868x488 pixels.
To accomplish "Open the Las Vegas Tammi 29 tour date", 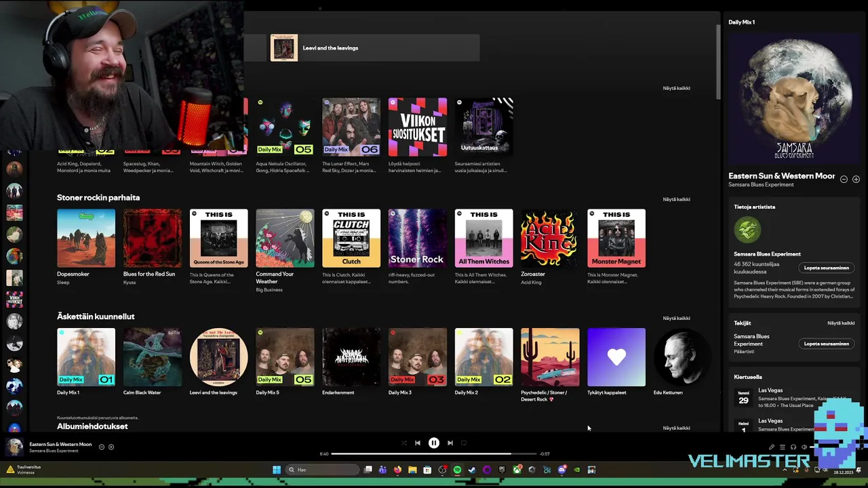I will (793, 398).
